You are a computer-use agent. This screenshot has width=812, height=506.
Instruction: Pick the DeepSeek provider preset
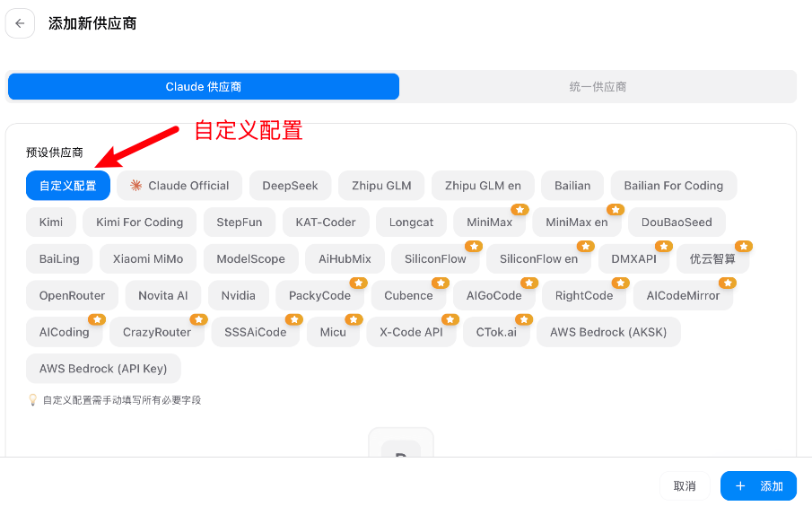290,186
